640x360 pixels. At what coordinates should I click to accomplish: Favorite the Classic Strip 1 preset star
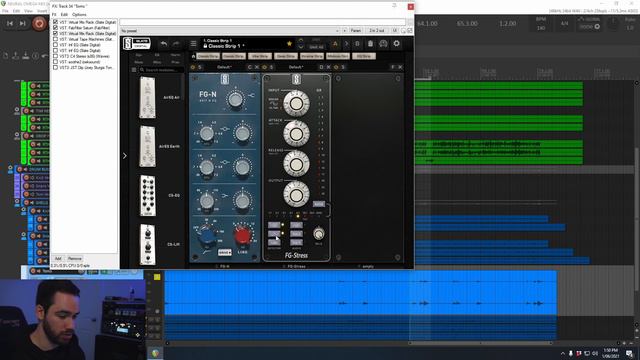pyautogui.click(x=289, y=44)
